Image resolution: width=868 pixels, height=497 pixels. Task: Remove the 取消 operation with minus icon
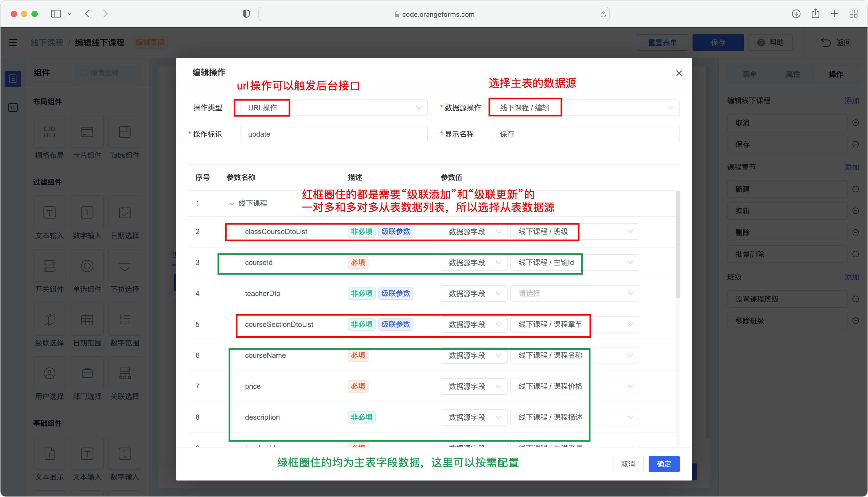[855, 123]
